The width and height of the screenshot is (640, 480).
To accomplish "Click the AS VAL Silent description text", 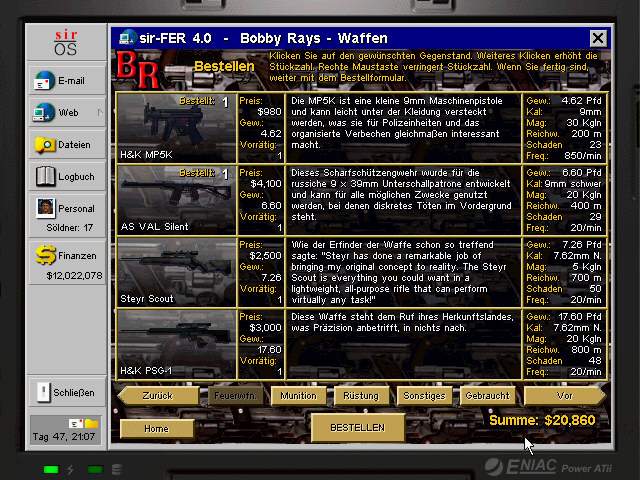I will tap(401, 195).
